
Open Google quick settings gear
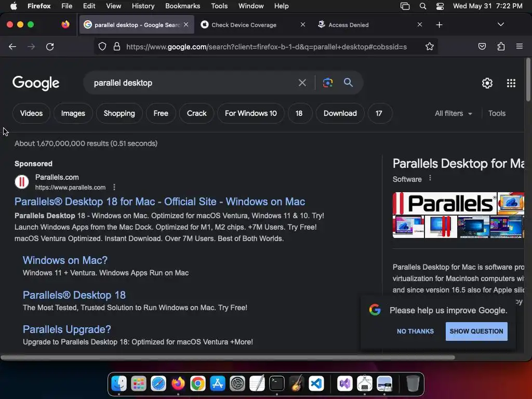click(487, 83)
